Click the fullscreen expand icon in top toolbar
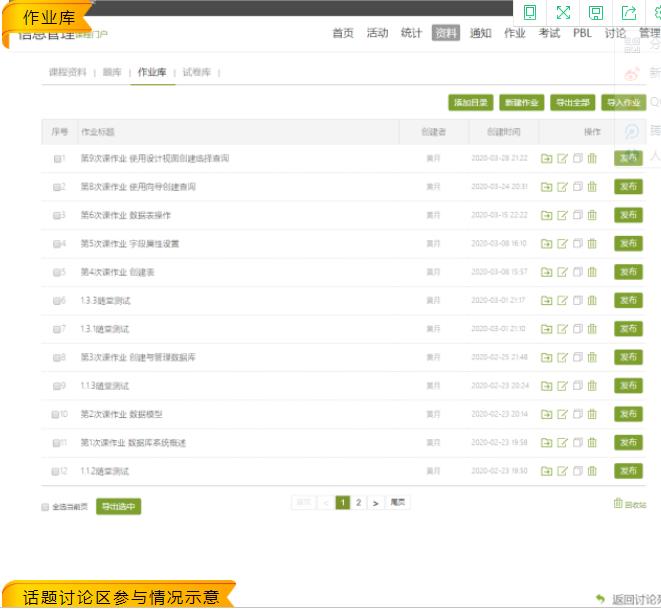This screenshot has width=661, height=611. 563,12
